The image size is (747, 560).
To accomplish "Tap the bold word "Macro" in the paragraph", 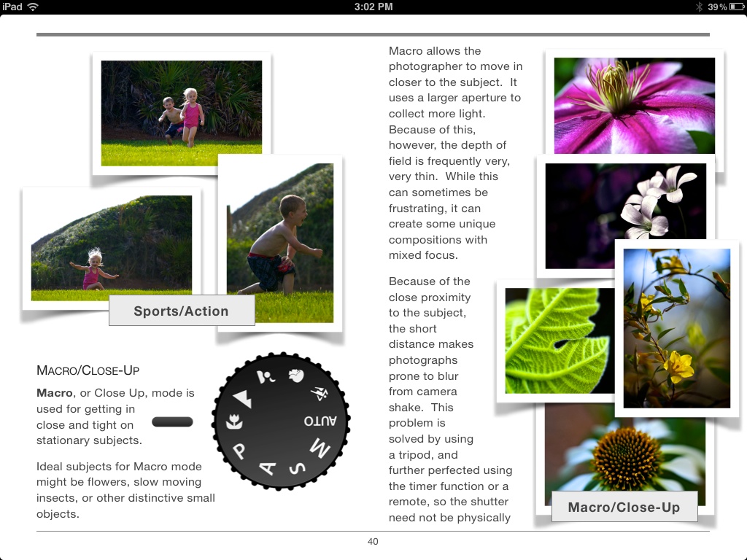I will click(x=54, y=393).
